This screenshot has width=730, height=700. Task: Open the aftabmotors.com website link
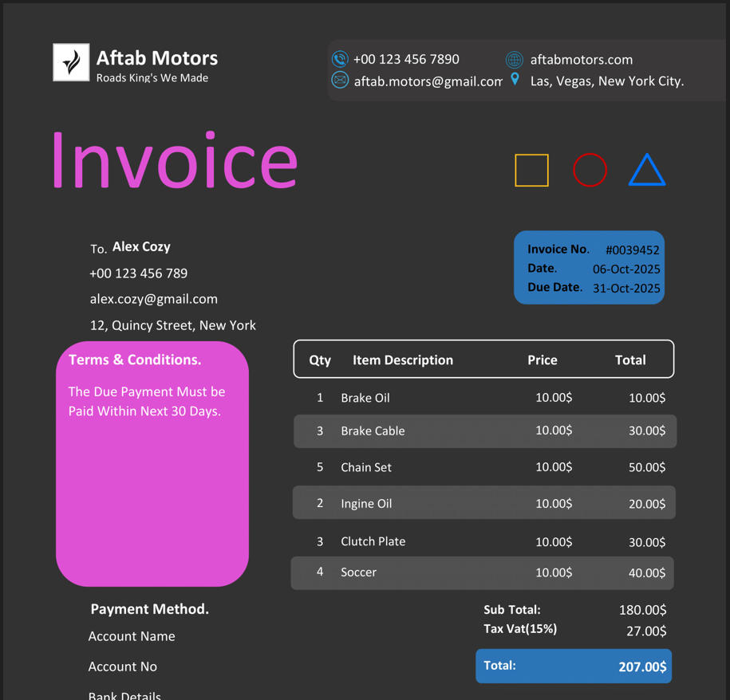pos(581,60)
